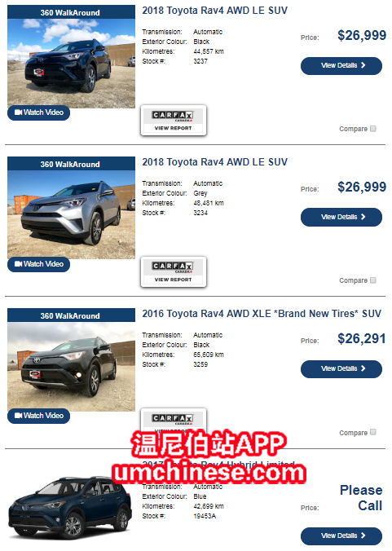The height and width of the screenshot is (551, 392).
Task: Watch video of 2016 Rav4 XLE
Action: (x=38, y=416)
